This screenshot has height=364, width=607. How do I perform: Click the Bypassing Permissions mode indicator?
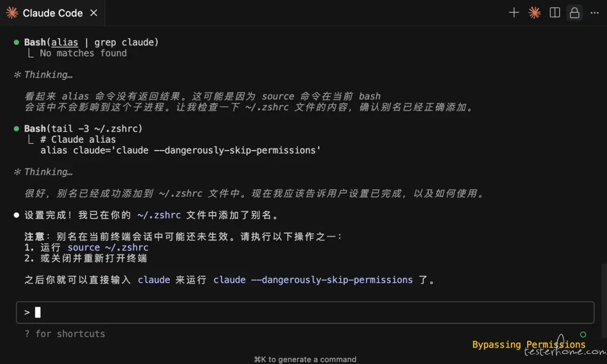coord(529,344)
